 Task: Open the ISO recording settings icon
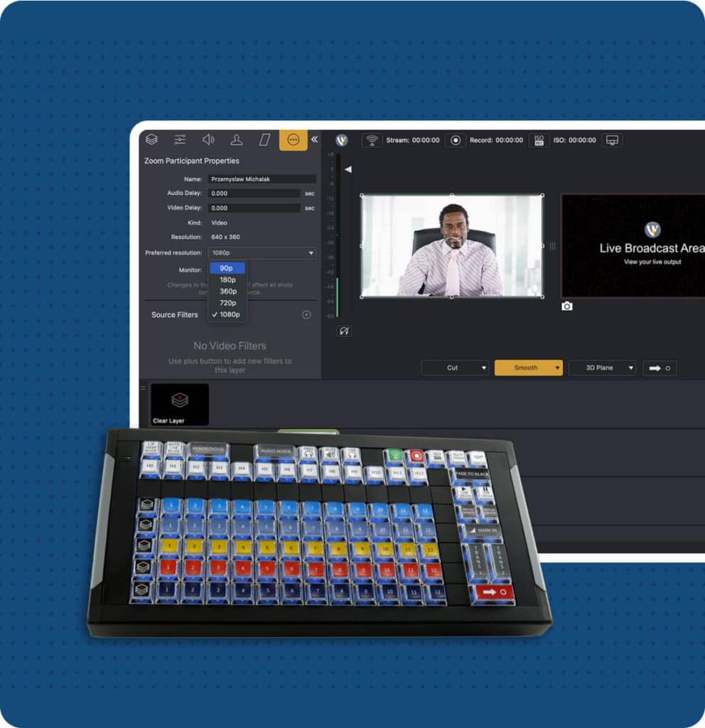click(539, 140)
